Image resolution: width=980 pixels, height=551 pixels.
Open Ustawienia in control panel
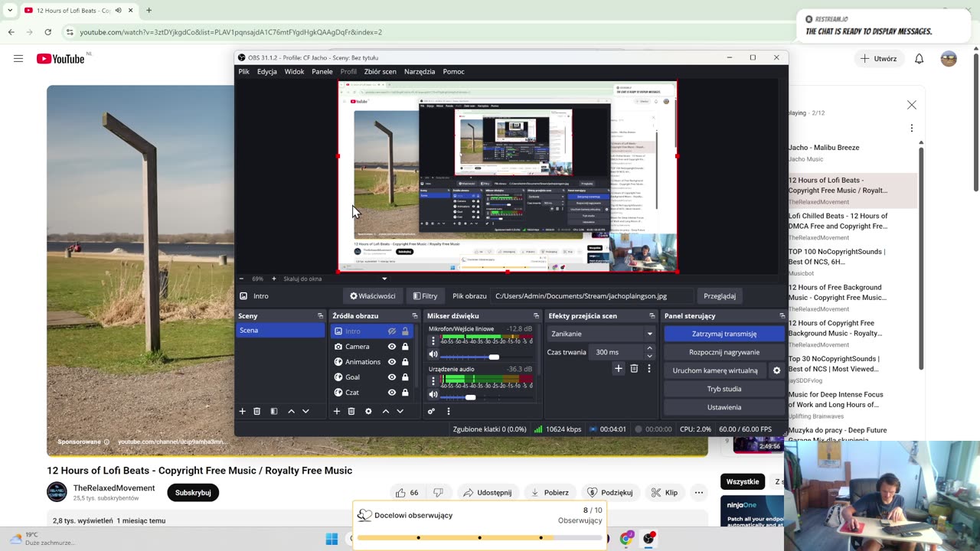click(724, 407)
